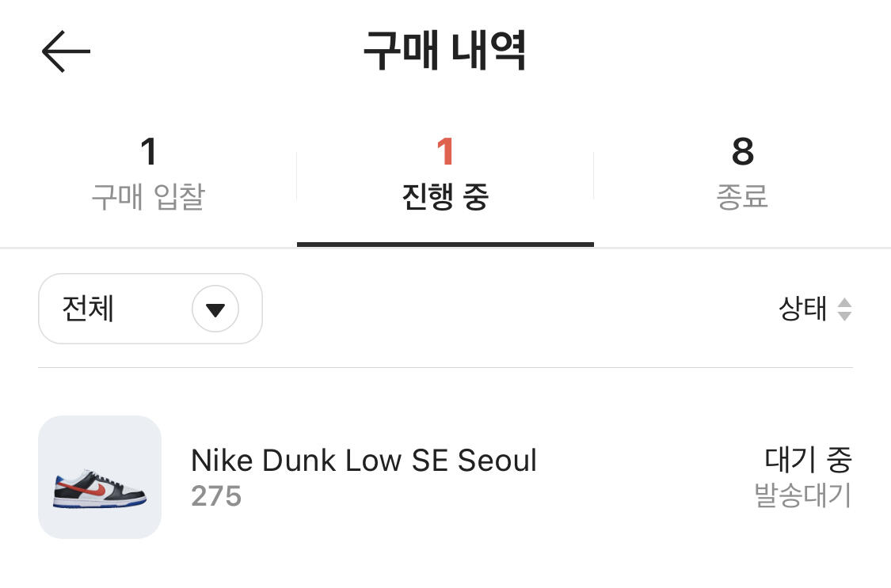
Task: Switch to the 구매 입찰 tab
Action: (148, 175)
